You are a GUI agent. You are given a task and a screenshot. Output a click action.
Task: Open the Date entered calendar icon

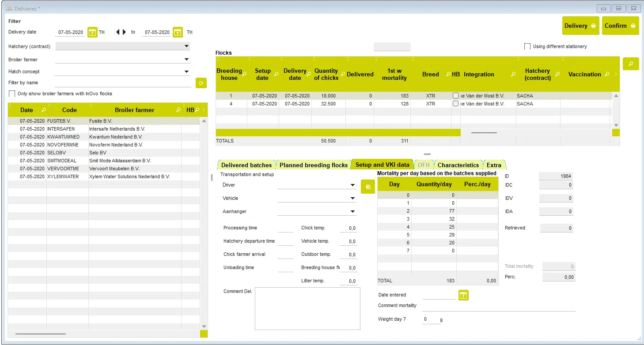(463, 295)
